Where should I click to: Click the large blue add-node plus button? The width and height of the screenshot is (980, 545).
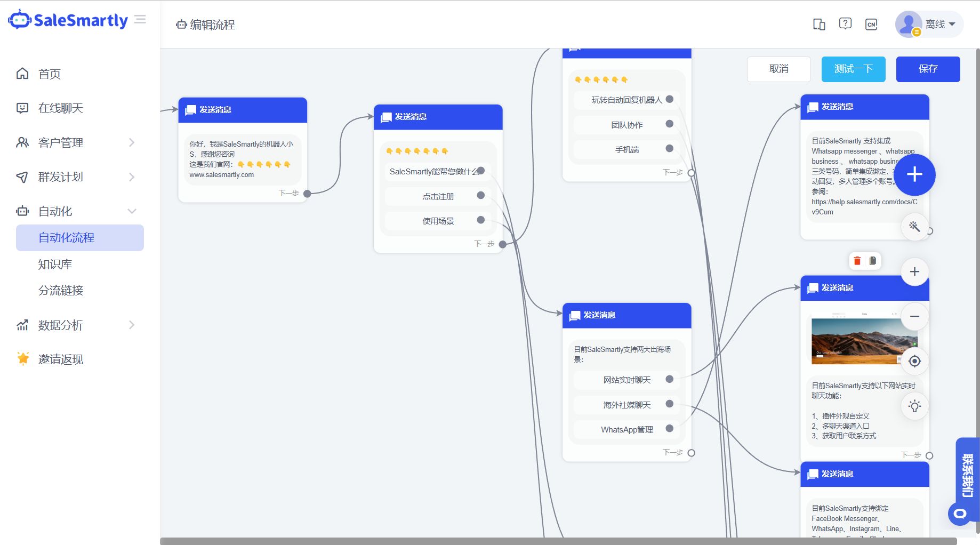(914, 175)
